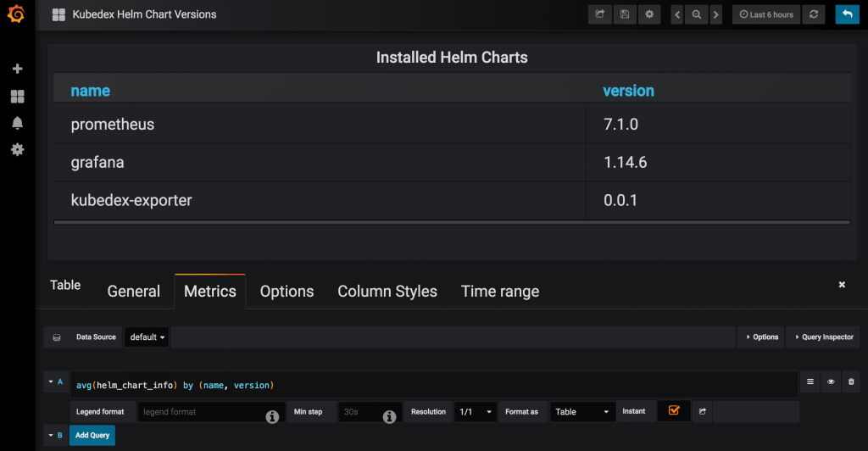Expand the data source Options section

pos(762,337)
